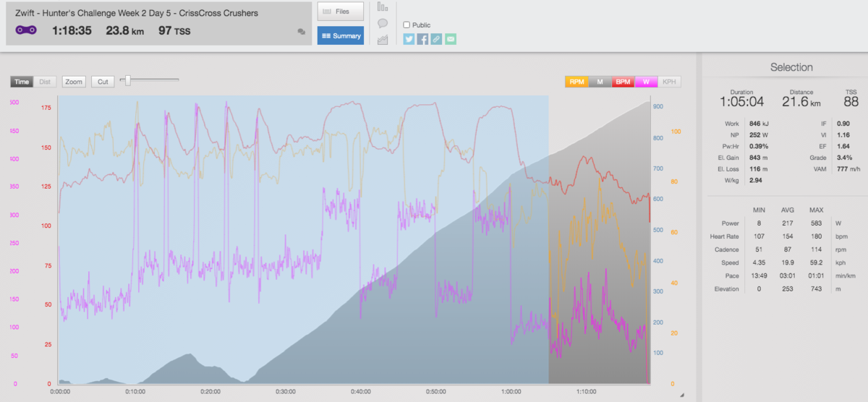This screenshot has height=402, width=868.
Task: Click the Work 846 kJ value
Action: coord(759,124)
